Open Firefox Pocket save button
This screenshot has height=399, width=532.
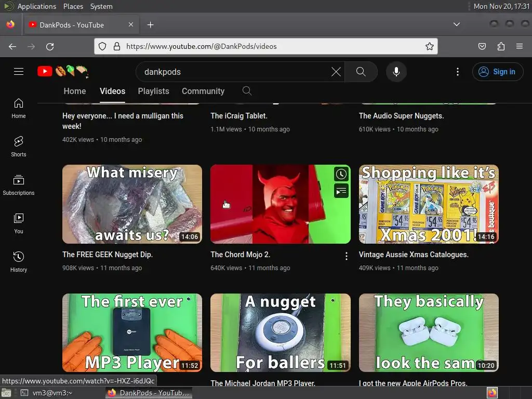(482, 46)
